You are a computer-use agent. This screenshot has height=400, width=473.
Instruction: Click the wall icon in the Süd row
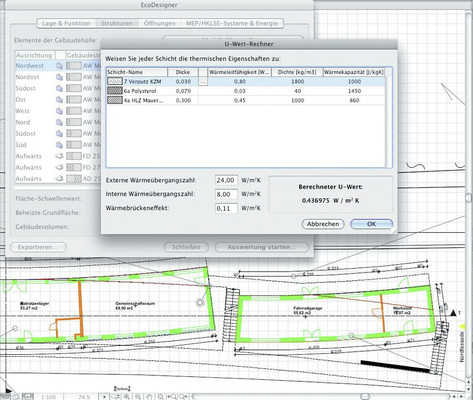59,145
